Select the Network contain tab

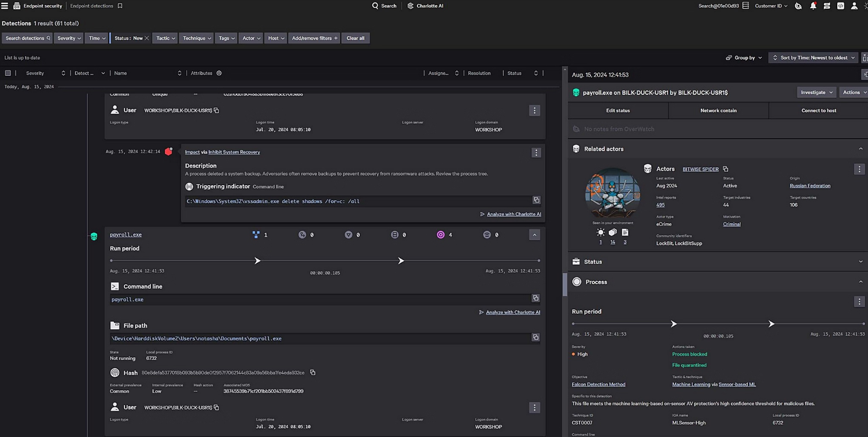coord(718,111)
